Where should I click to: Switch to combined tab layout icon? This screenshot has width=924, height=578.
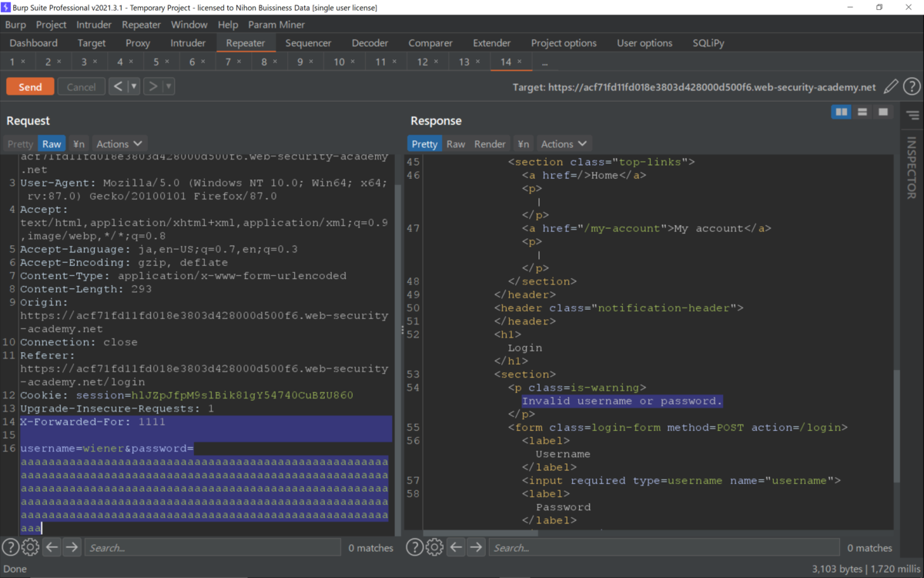pyautogui.click(x=883, y=113)
